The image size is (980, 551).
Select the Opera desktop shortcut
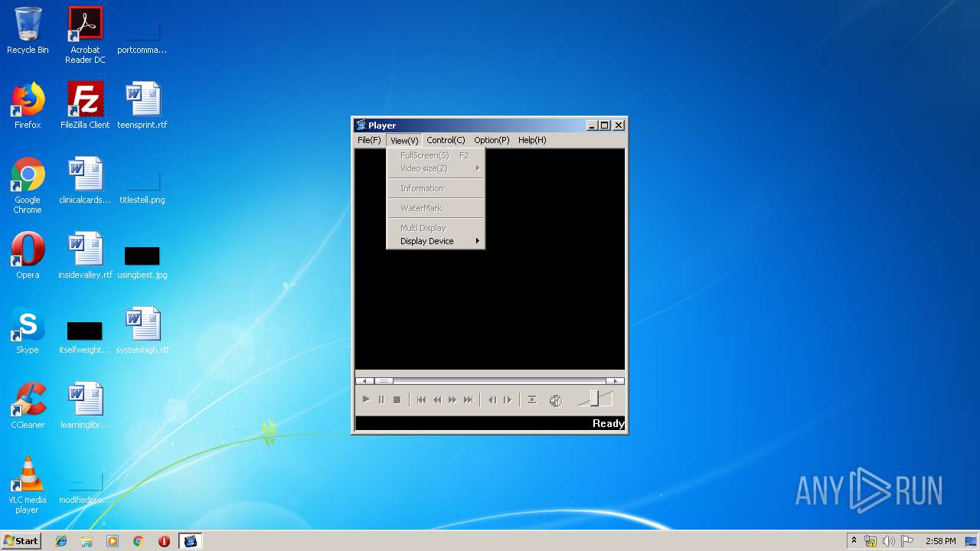[28, 256]
